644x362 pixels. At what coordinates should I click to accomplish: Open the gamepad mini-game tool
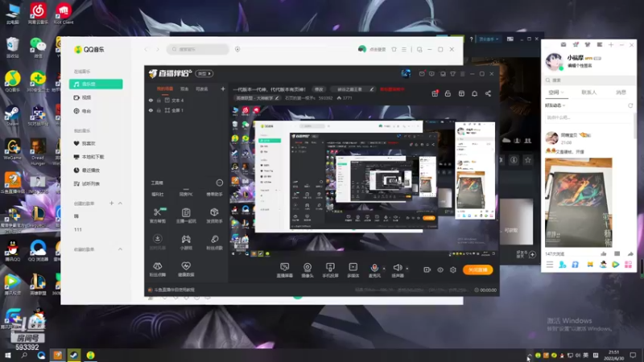point(186,239)
